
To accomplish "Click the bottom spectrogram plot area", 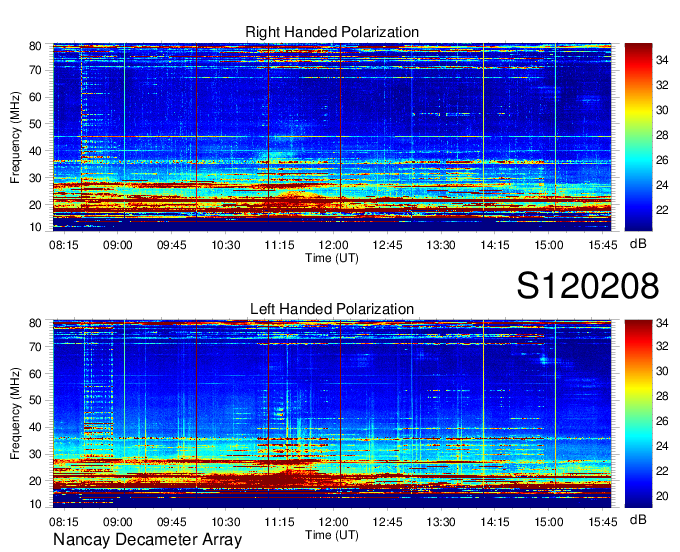I will (332, 414).
